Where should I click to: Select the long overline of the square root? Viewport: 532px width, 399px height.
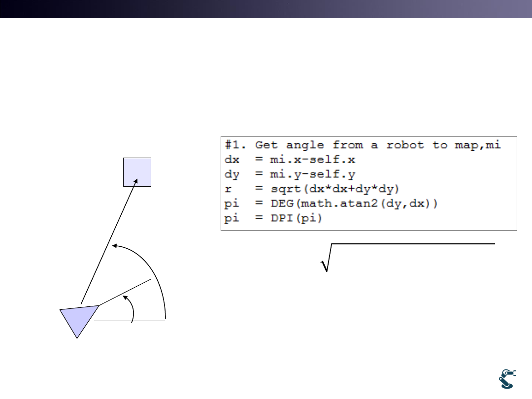(414, 244)
